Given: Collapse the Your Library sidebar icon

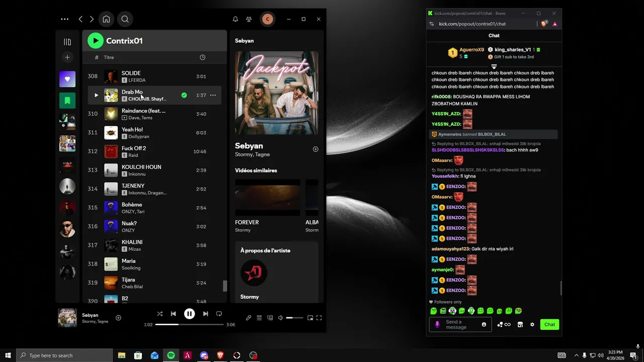Looking at the screenshot, I should pos(67,42).
